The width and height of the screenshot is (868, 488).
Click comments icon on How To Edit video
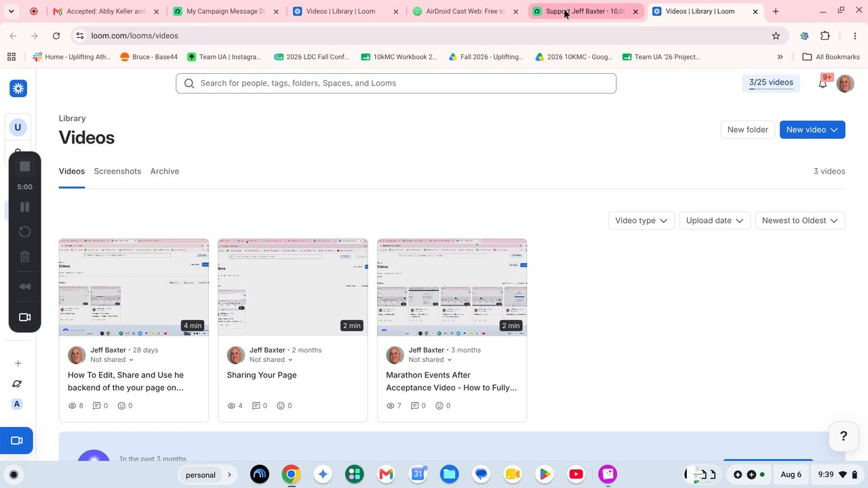coord(96,406)
